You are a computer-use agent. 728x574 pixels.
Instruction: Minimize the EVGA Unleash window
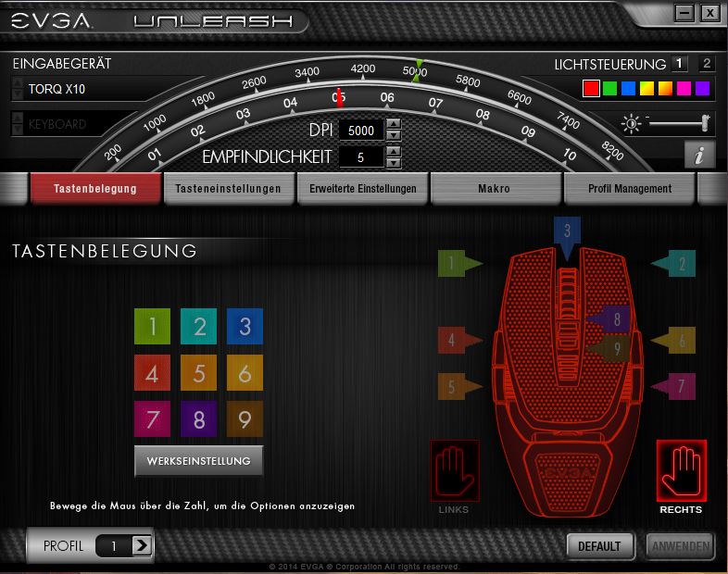(684, 13)
